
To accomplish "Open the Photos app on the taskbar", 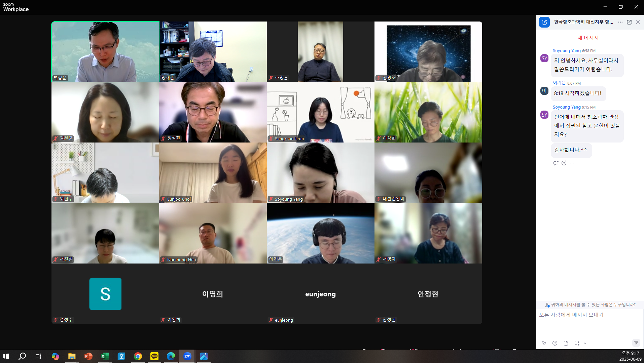I will tap(204, 356).
